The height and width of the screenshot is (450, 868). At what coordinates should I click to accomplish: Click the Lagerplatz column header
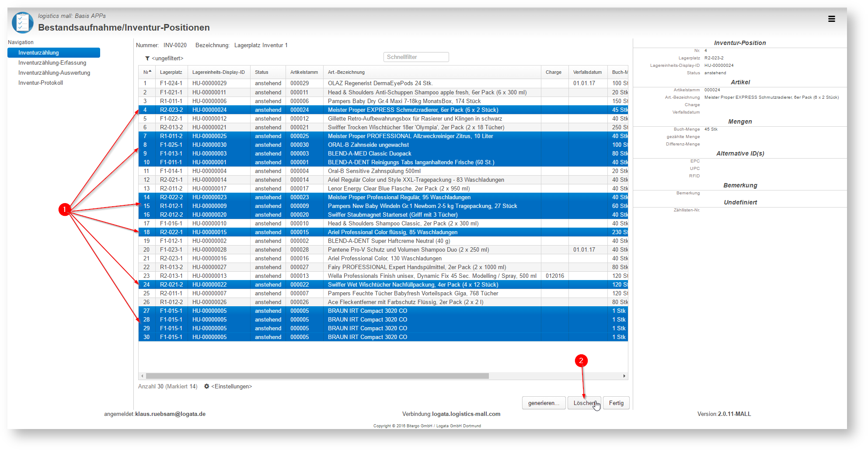pos(171,72)
